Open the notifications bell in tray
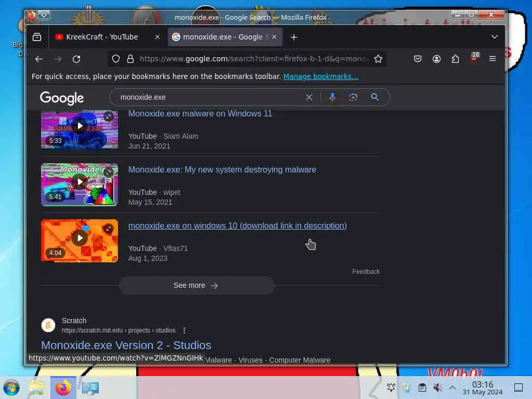Image resolution: width=532 pixels, height=399 pixels. 391,387
